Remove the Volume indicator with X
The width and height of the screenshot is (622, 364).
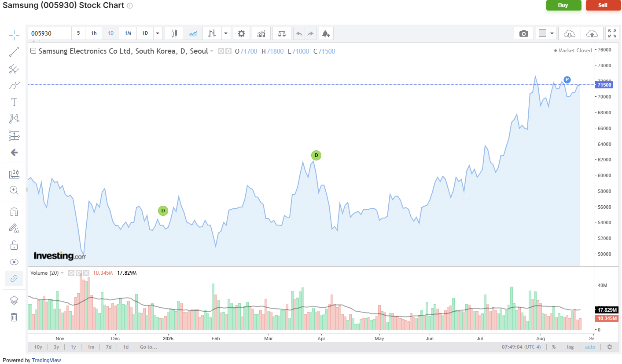[86, 273]
